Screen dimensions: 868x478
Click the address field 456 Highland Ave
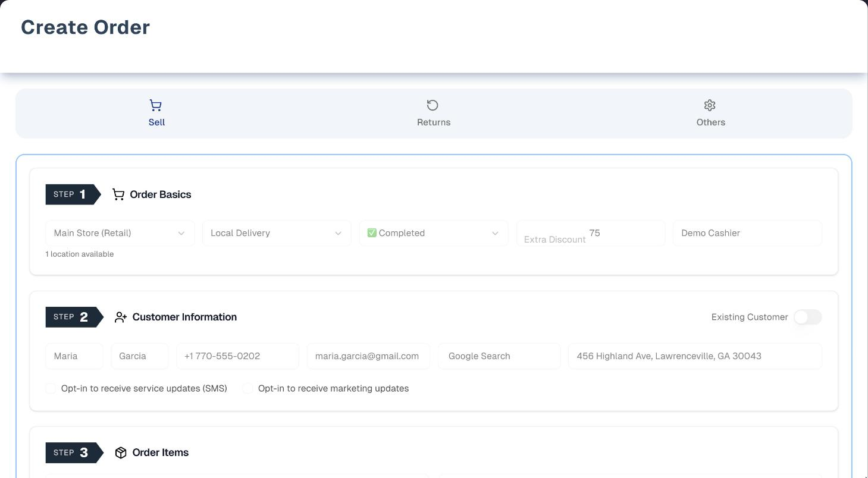pyautogui.click(x=695, y=356)
